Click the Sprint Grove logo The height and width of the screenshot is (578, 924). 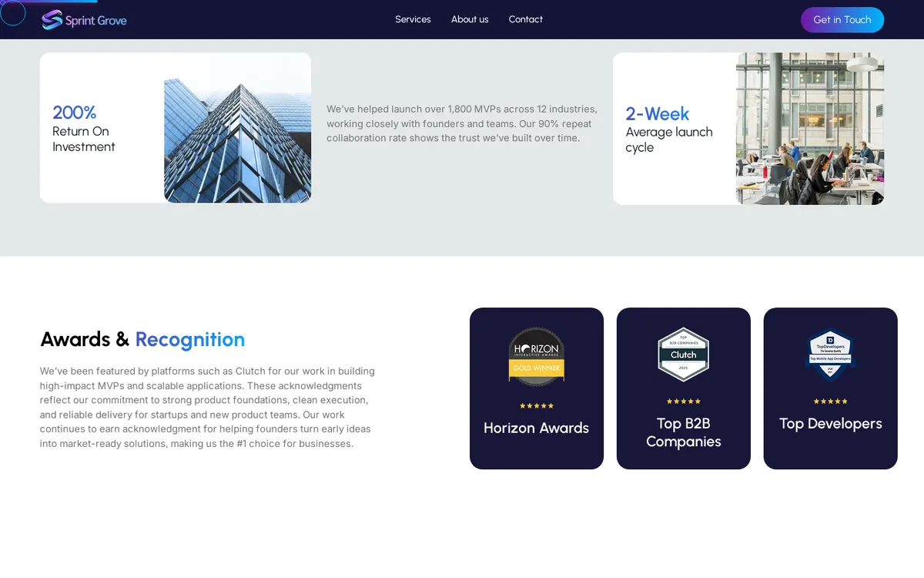point(84,20)
